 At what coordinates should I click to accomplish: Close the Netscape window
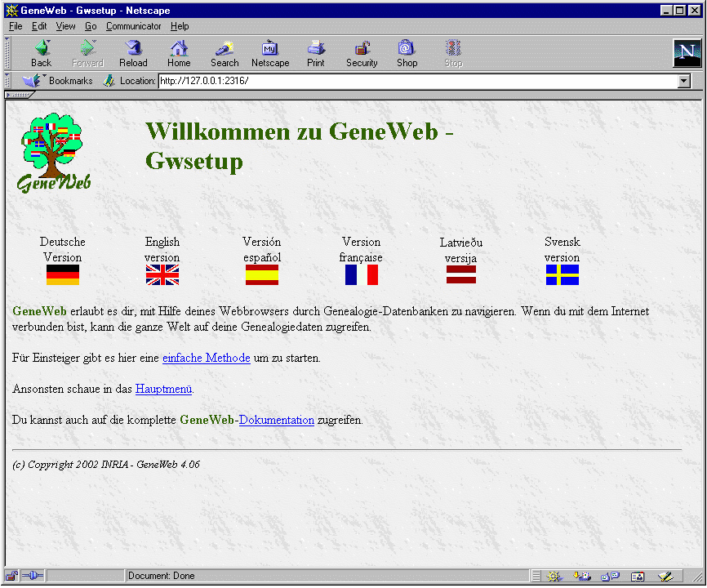tap(695, 10)
